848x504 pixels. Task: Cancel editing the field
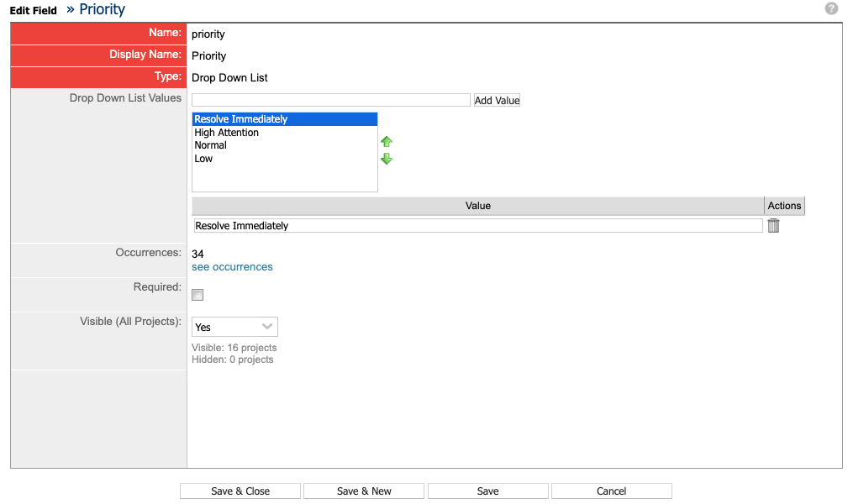coord(611,491)
